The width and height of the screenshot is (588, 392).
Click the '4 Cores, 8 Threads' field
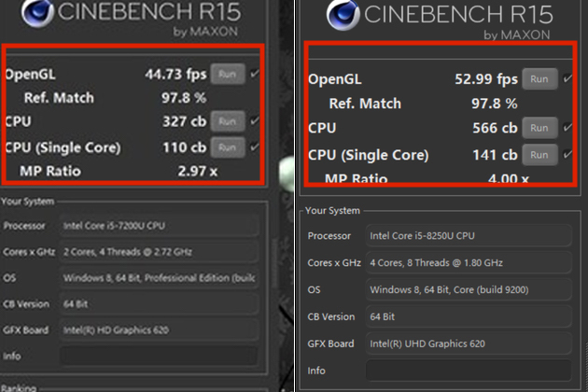tap(469, 262)
